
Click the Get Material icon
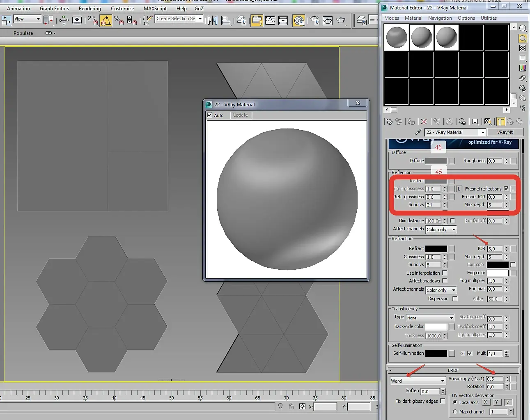pos(389,122)
